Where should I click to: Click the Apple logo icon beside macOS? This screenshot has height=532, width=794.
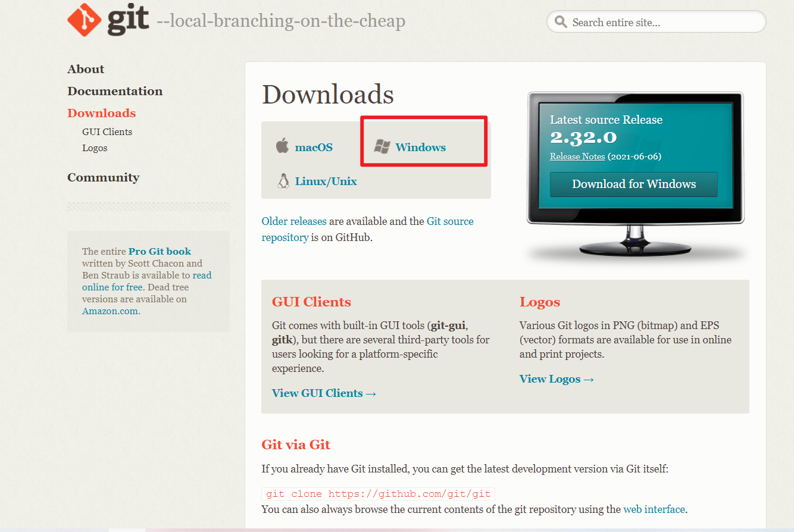[282, 146]
